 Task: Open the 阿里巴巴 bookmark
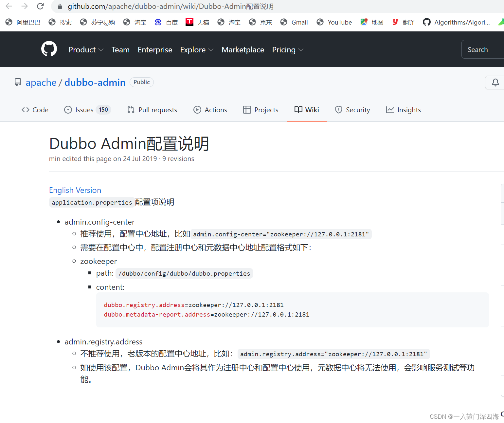[23, 22]
